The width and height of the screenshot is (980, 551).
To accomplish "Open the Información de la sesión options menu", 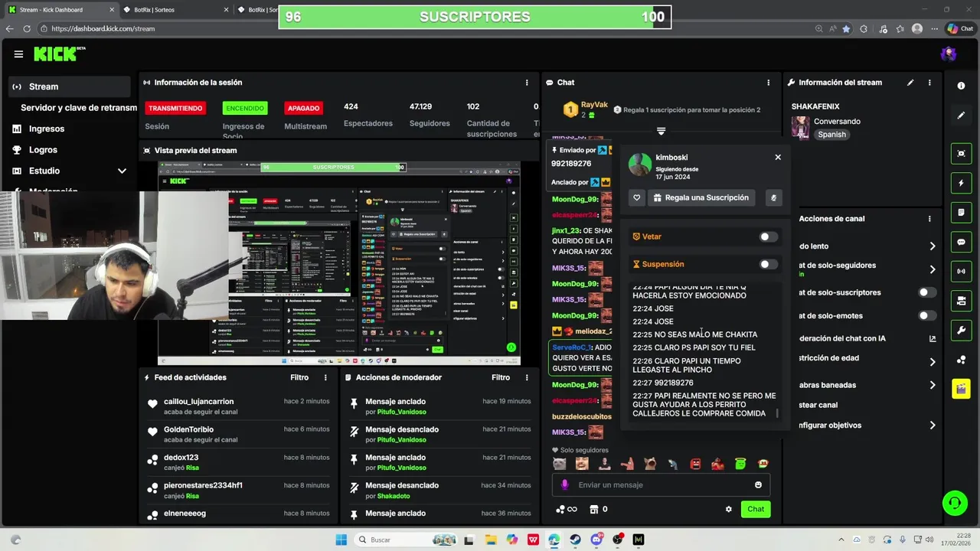I will tap(527, 83).
